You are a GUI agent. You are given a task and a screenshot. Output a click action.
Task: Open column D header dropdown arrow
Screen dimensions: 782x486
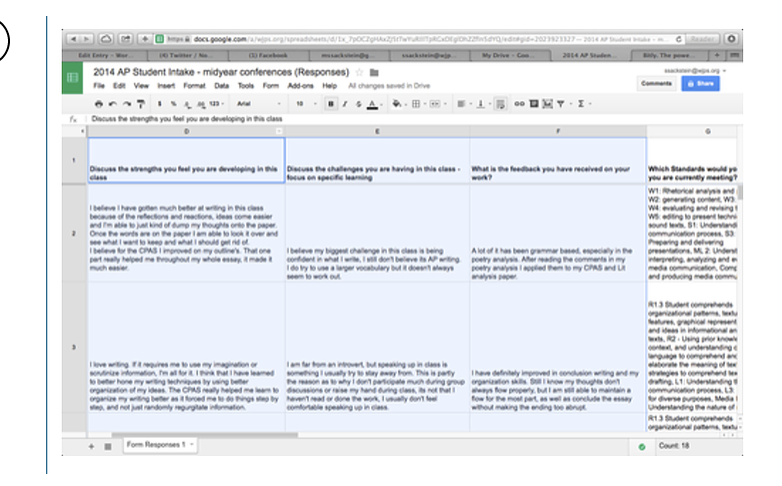click(x=279, y=131)
